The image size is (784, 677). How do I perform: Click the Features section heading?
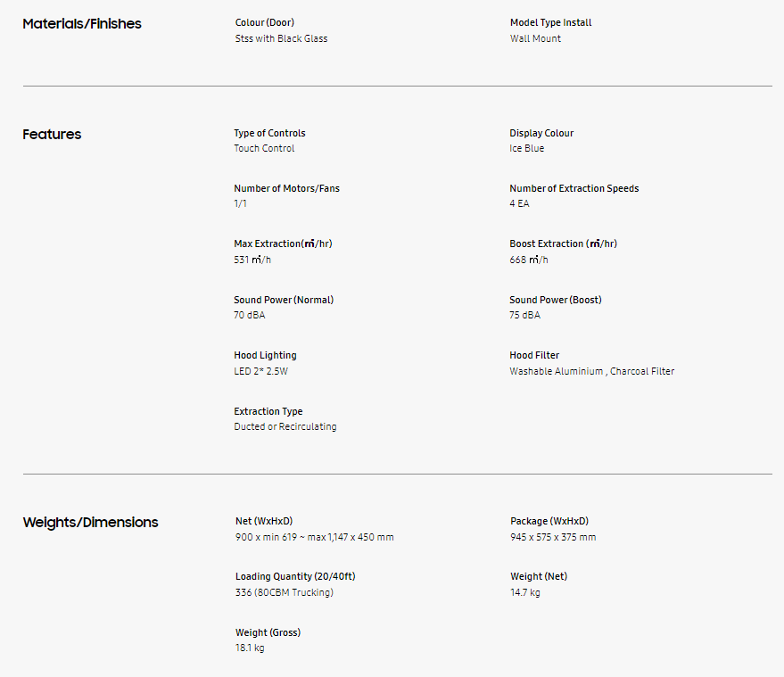click(x=52, y=134)
